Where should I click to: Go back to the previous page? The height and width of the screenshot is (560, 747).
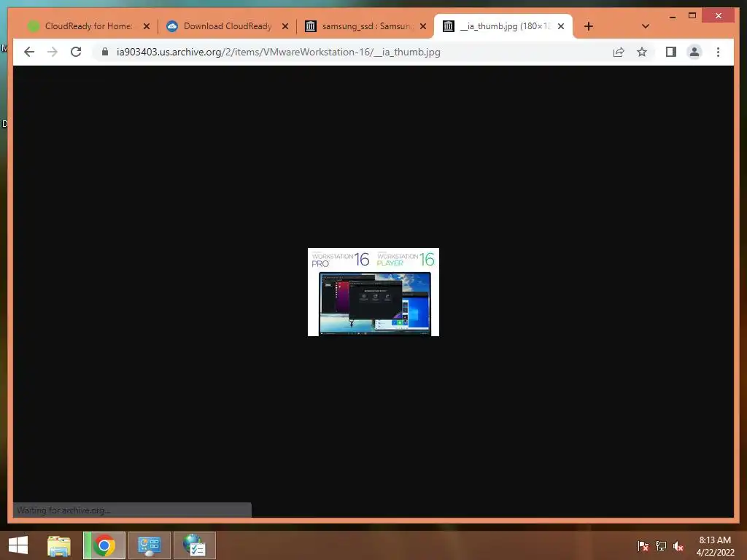pyautogui.click(x=29, y=52)
